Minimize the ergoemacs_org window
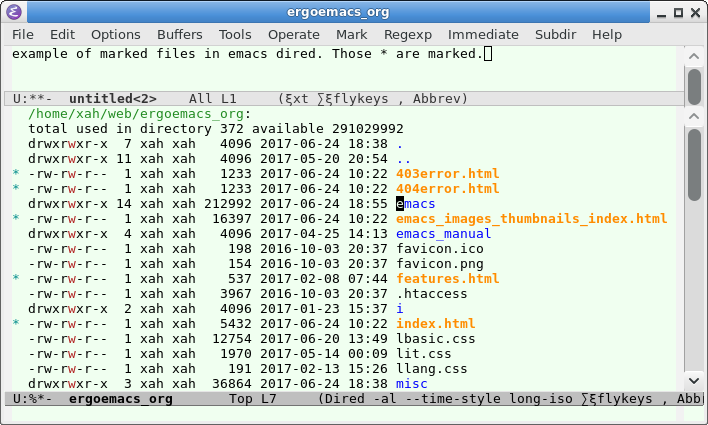 661,13
